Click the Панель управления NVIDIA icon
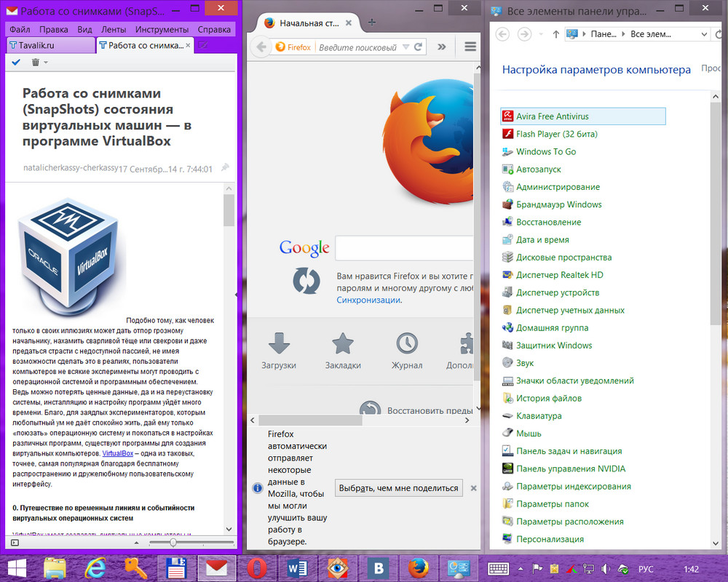The image size is (728, 582). coord(507,469)
